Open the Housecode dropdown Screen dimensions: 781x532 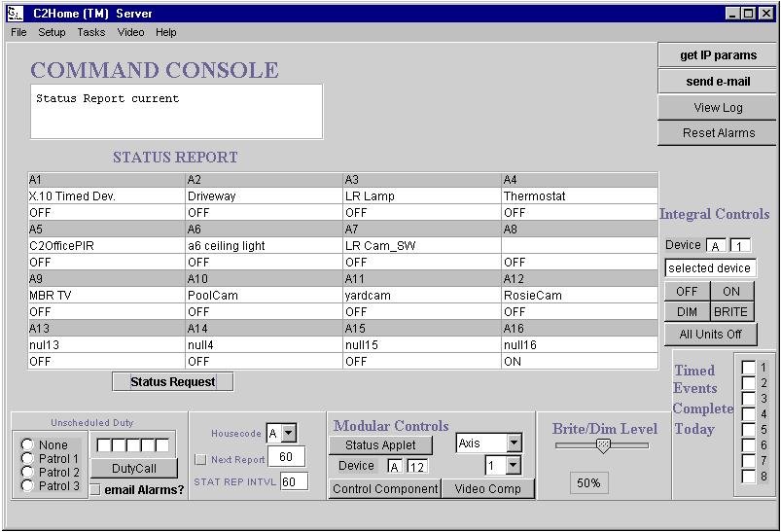click(288, 434)
